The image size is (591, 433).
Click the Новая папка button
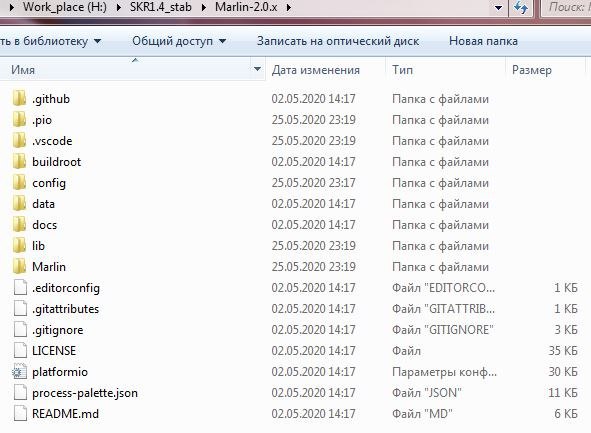(x=483, y=41)
